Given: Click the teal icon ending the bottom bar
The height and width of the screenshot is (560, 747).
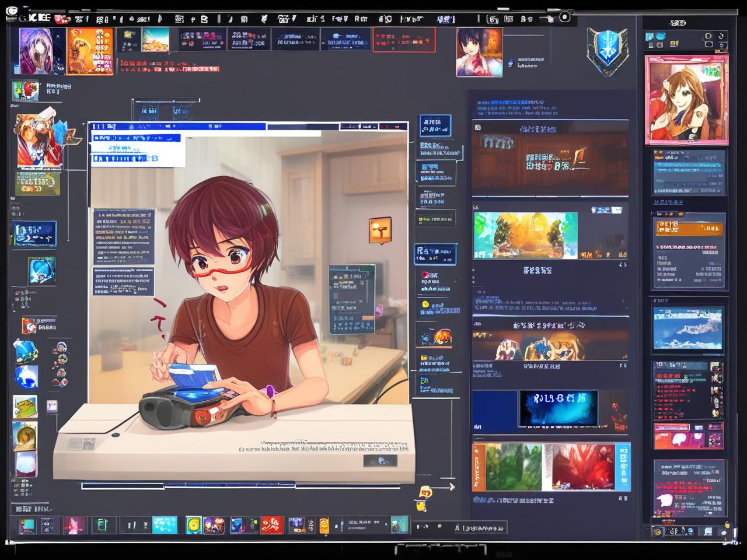Looking at the screenshot, I should click(400, 524).
